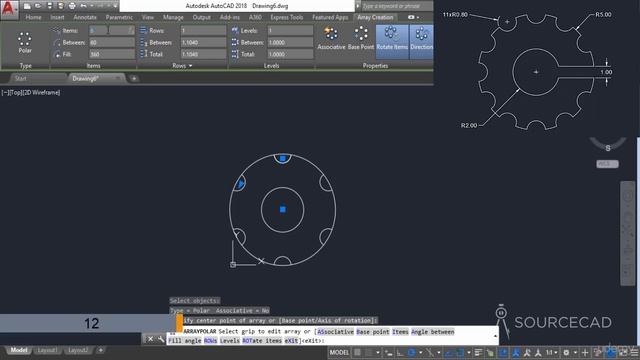Open the Express Tools ribbon tab
Screen dimensions: 640x360
pyautogui.click(x=287, y=17)
